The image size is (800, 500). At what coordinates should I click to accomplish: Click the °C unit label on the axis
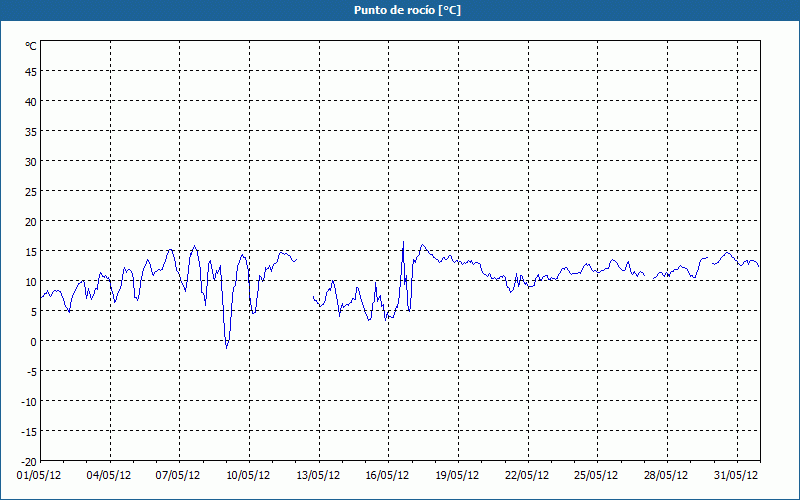coord(31,46)
